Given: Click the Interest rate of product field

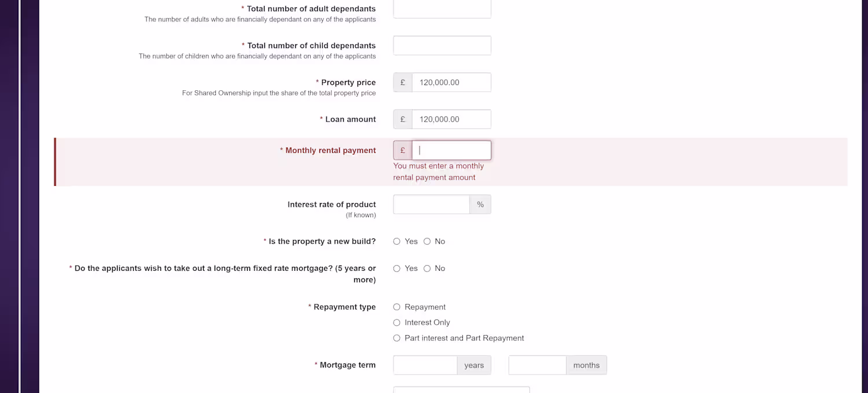Looking at the screenshot, I should pyautogui.click(x=431, y=204).
